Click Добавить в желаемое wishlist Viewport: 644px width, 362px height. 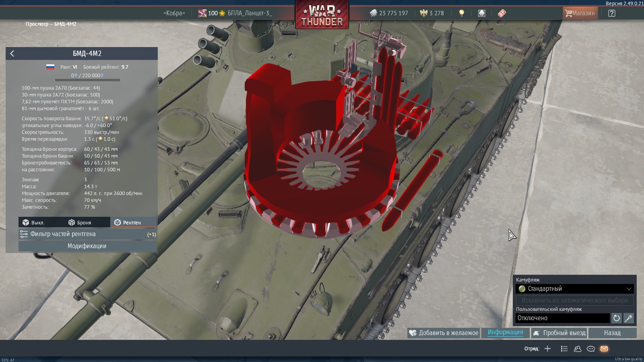click(x=444, y=333)
